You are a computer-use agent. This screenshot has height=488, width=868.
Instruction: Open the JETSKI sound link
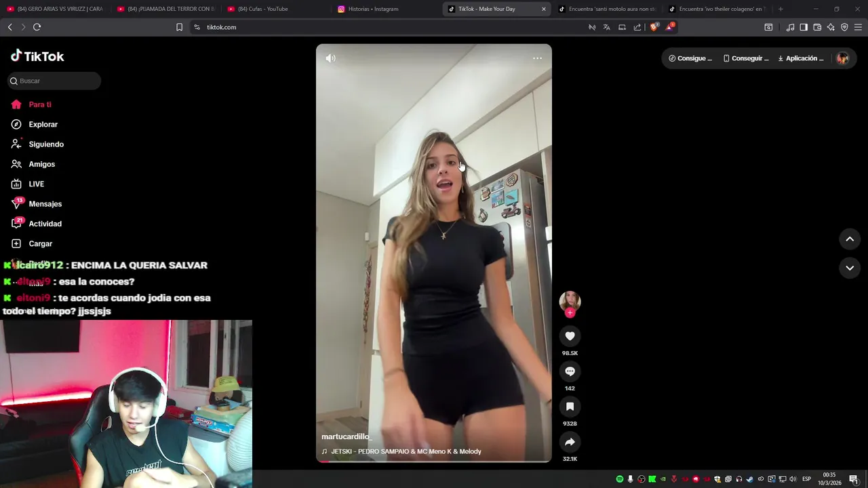(401, 451)
